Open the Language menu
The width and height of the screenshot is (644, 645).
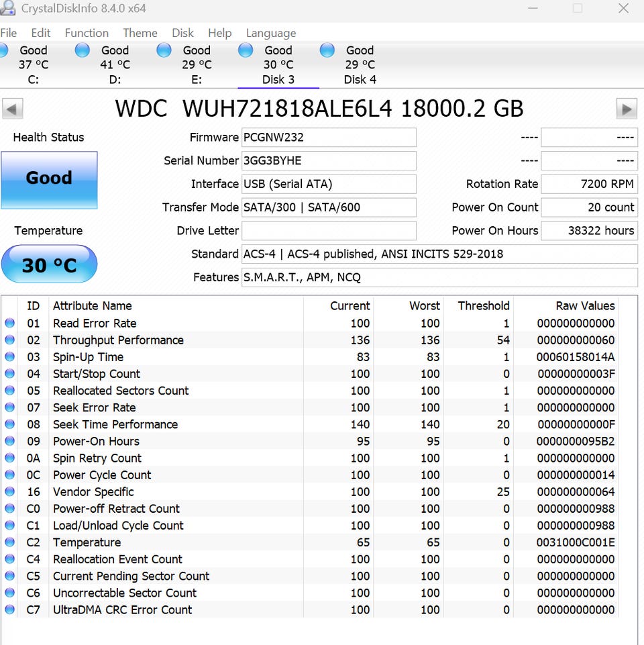pyautogui.click(x=271, y=33)
